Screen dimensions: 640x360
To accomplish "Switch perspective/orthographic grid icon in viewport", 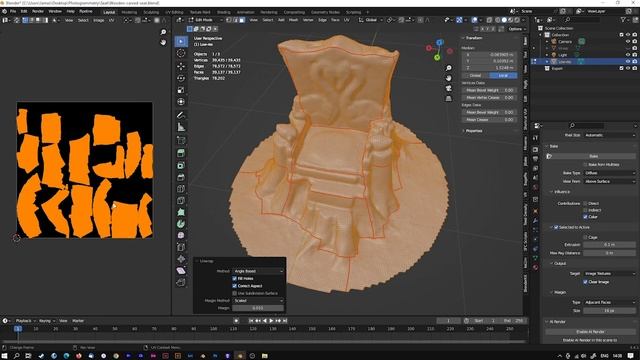I will pos(449,98).
